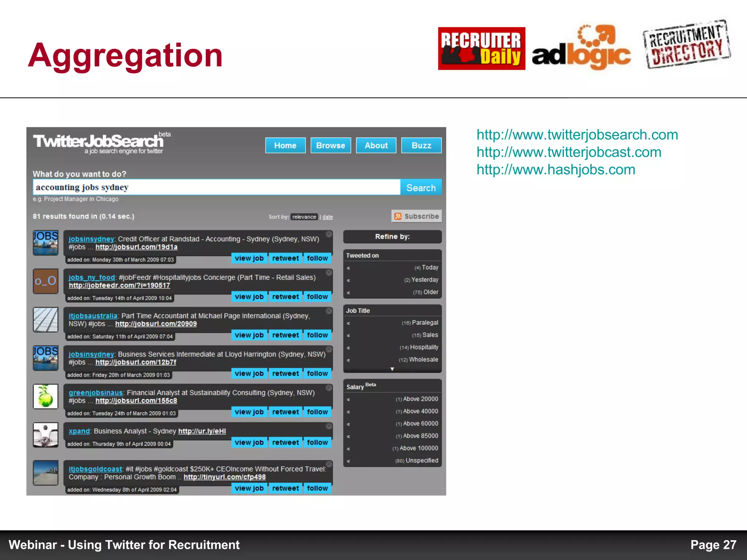Open itjobsaustralia avatar image
Image resolution: width=747 pixels, height=560 pixels.
pyautogui.click(x=46, y=320)
